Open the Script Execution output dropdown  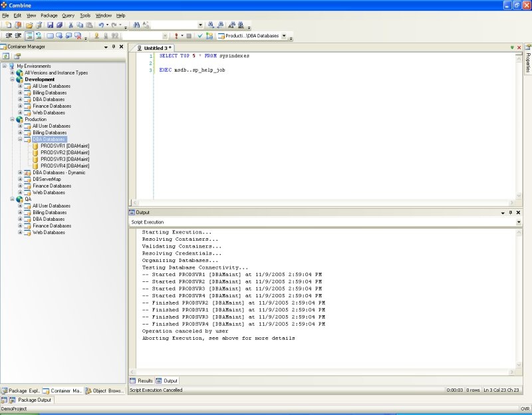[x=519, y=222]
